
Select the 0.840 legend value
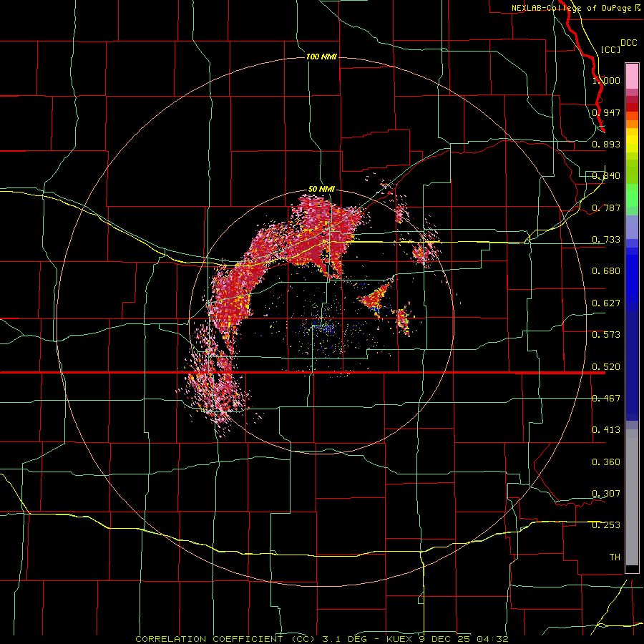pos(606,176)
